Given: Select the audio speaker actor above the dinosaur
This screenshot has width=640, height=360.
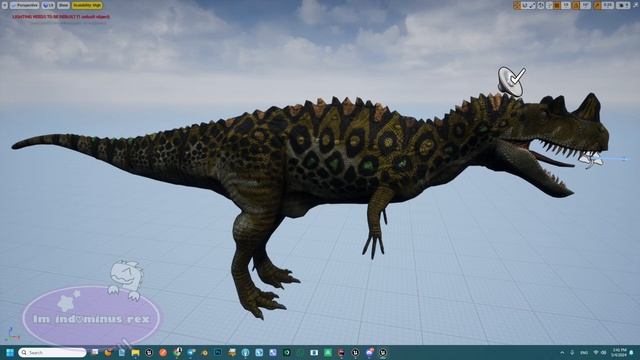Looking at the screenshot, I should point(511,82).
